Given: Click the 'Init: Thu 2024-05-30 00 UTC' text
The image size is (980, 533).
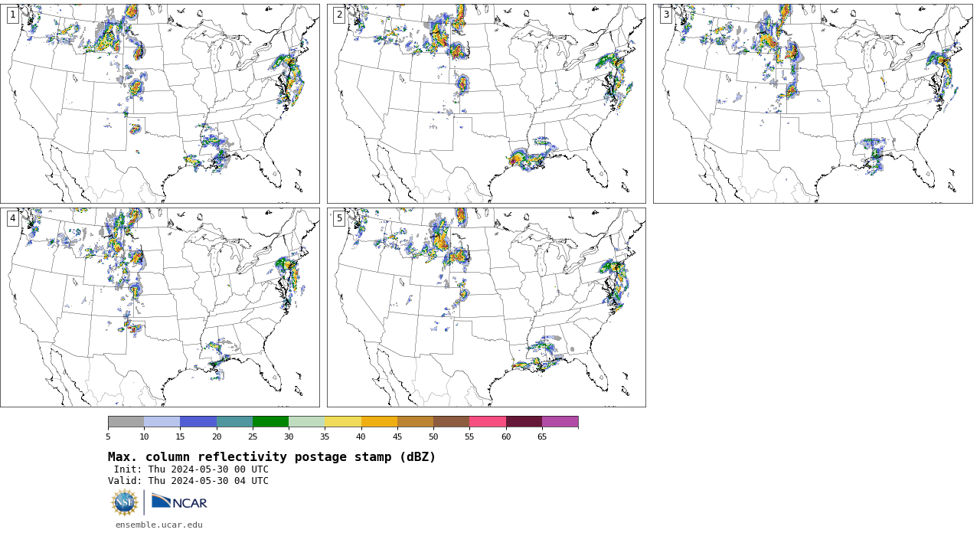Looking at the screenshot, I should point(191,469).
